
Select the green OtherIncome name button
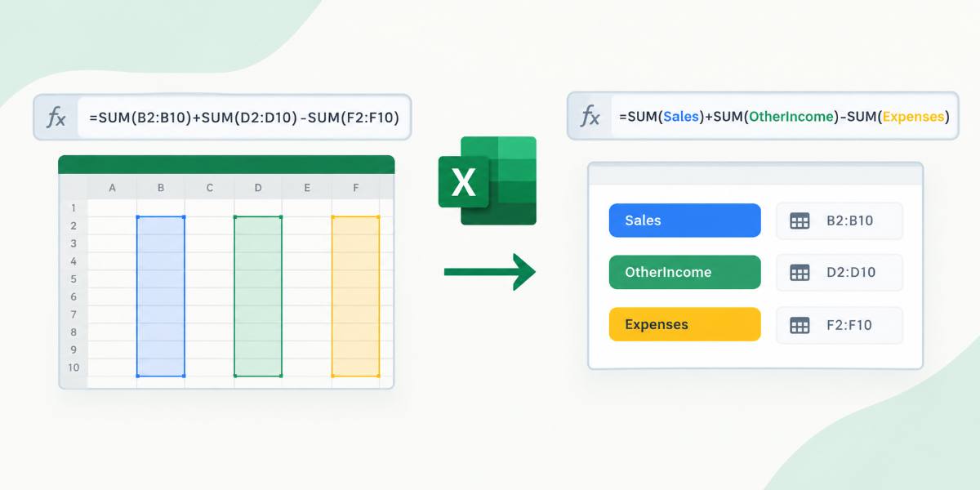tap(684, 273)
